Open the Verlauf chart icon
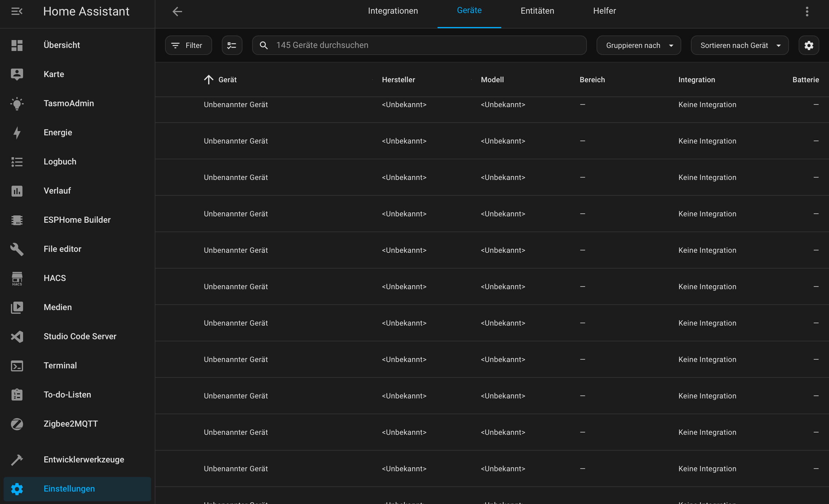This screenshot has width=829, height=504. tap(17, 191)
